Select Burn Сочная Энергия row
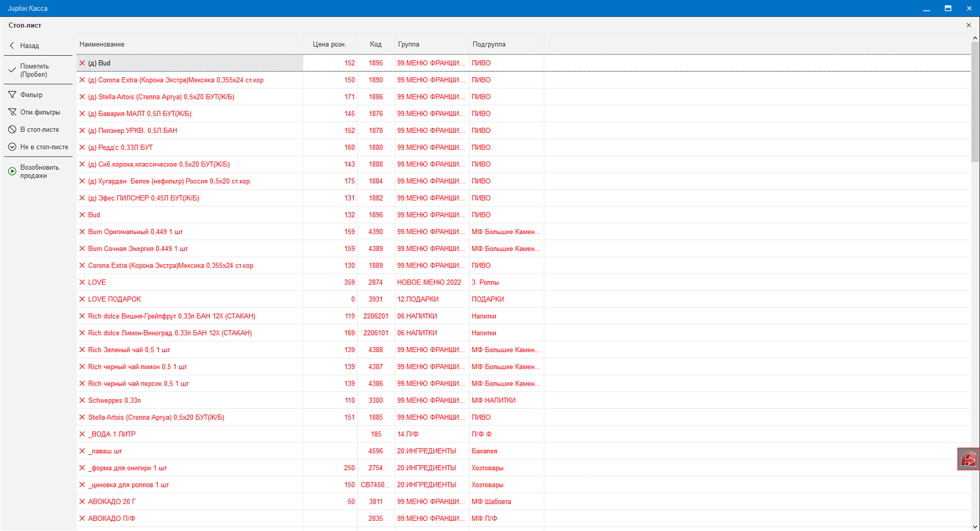980x531 pixels. [523, 249]
